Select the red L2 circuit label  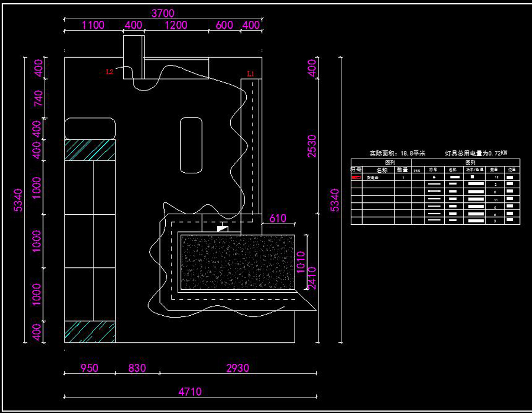click(x=110, y=72)
